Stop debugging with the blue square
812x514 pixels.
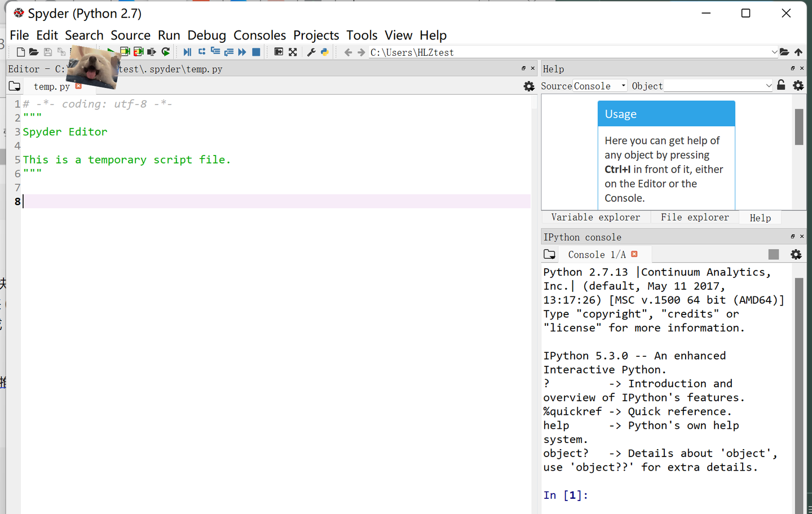click(256, 52)
